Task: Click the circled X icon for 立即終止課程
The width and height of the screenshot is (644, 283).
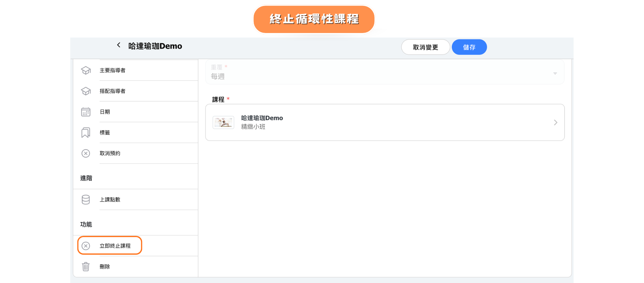Action: [x=86, y=246]
